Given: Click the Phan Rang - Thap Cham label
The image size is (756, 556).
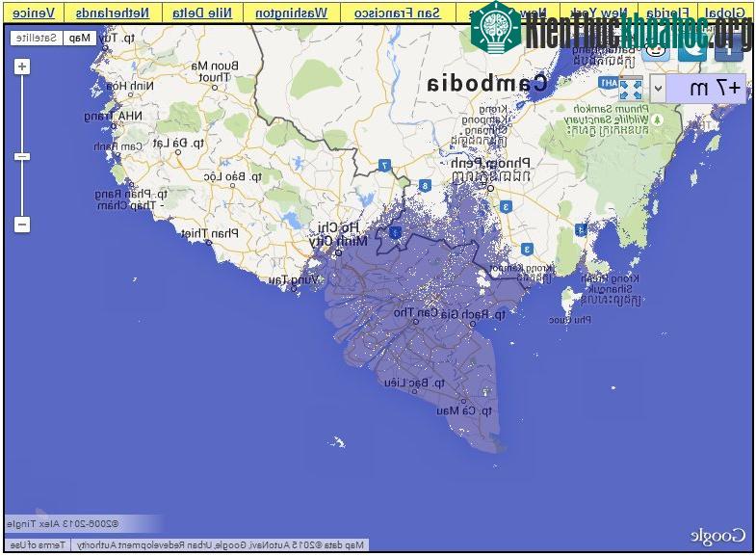Looking at the screenshot, I should click(131, 199).
